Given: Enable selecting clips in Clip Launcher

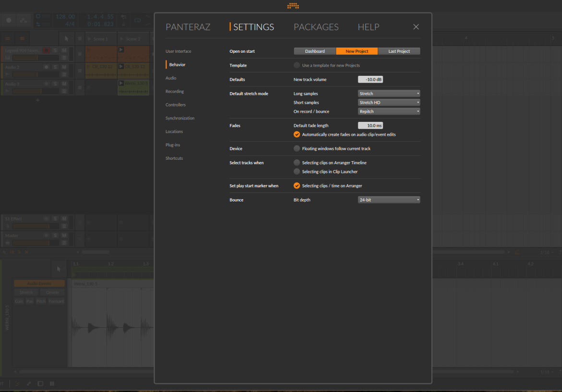Looking at the screenshot, I should coord(297,171).
